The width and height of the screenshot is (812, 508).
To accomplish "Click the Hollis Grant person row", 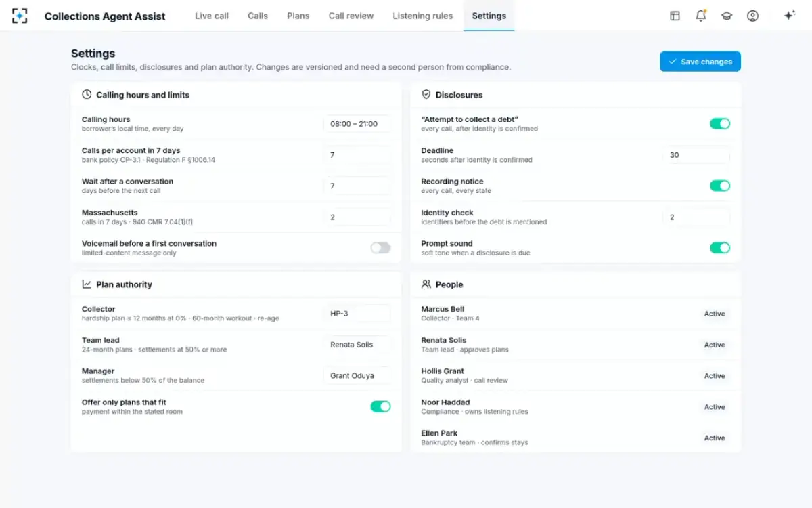I will click(x=576, y=376).
